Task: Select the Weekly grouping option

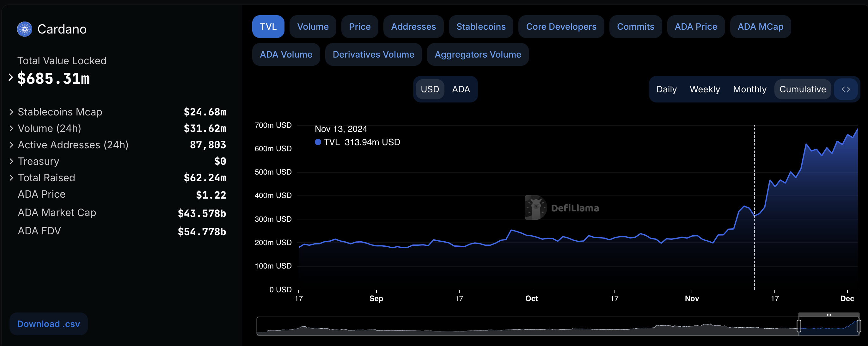Action: coord(705,89)
